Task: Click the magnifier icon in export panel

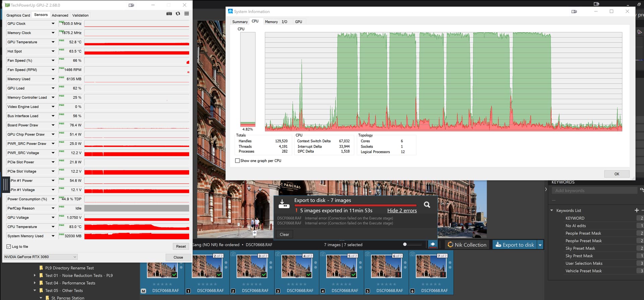Action: coord(427,205)
